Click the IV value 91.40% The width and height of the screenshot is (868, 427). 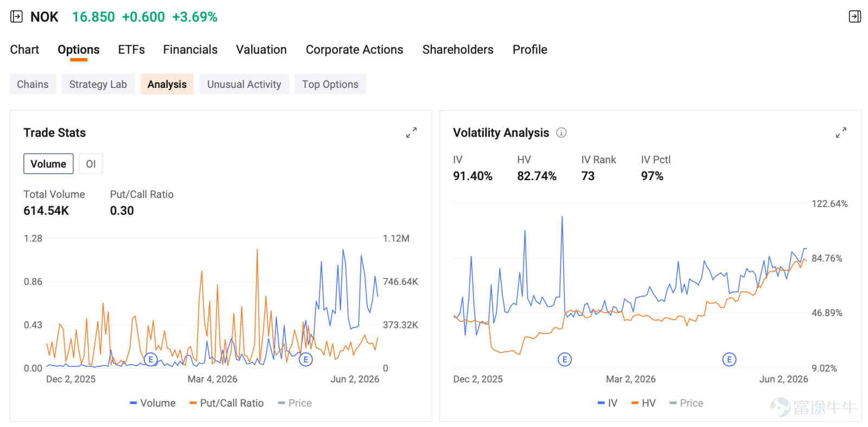click(x=473, y=176)
